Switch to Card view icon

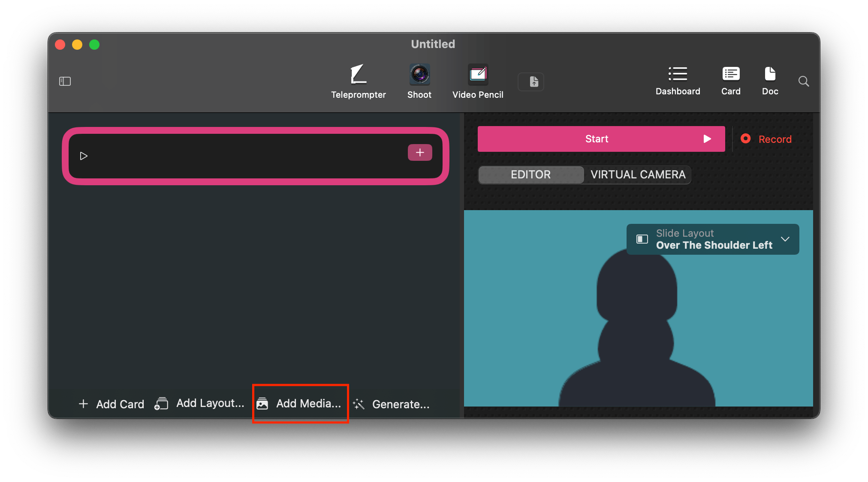point(731,74)
